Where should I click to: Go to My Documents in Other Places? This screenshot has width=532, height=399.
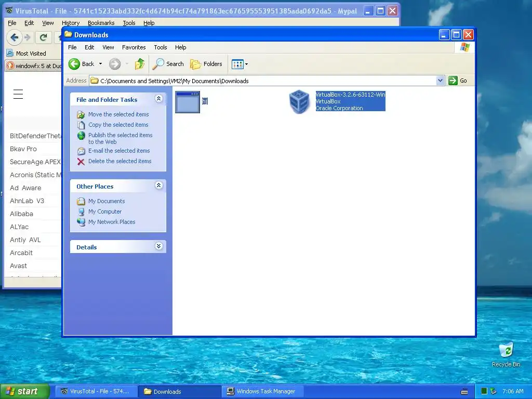[x=107, y=201]
